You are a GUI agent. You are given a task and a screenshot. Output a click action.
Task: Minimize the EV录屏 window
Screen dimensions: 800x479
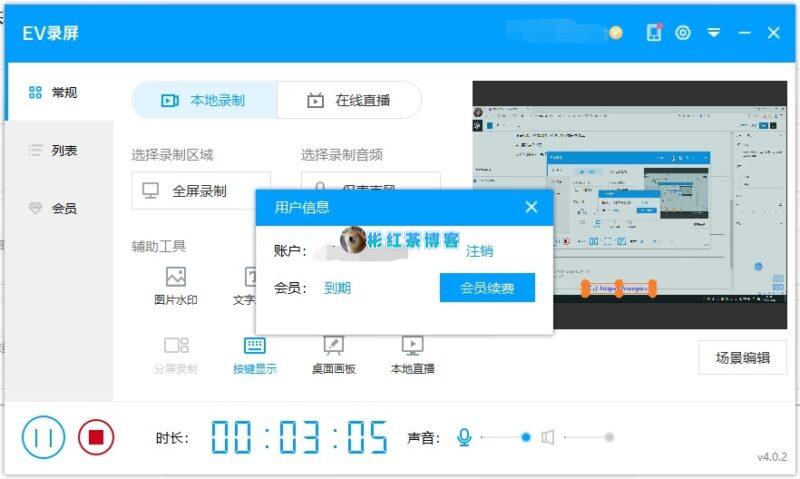point(744,33)
